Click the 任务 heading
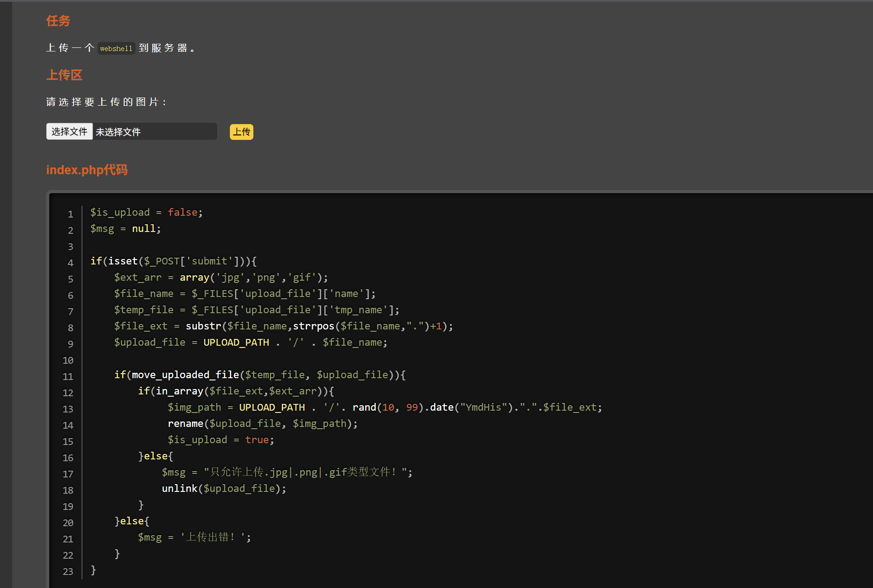Viewport: 873px width, 588px height. 58,21
